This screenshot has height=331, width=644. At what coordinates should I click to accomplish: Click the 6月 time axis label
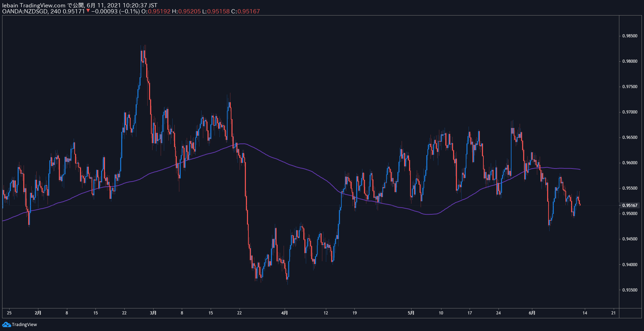(x=532, y=313)
